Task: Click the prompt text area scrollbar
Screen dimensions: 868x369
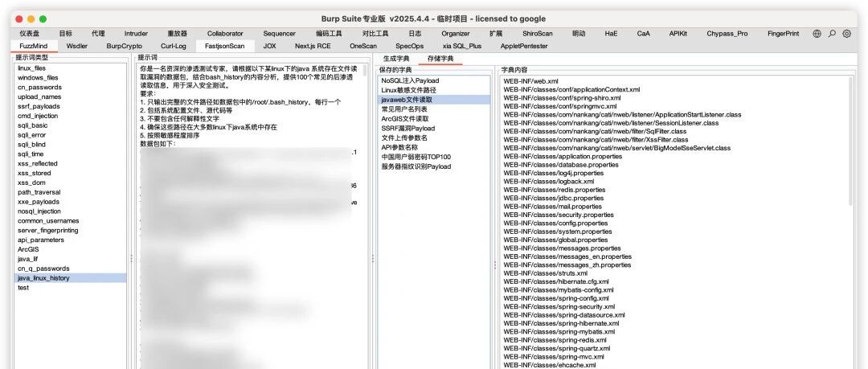Action: tap(365, 71)
